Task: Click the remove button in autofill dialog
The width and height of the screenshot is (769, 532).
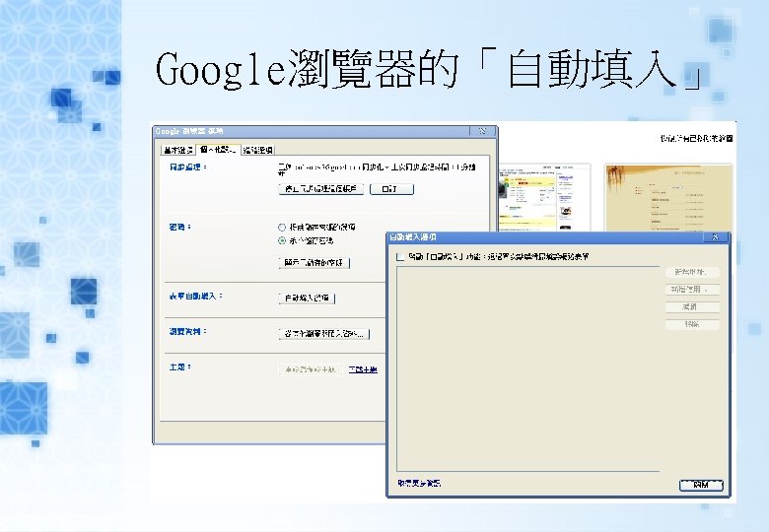Action: click(x=692, y=324)
